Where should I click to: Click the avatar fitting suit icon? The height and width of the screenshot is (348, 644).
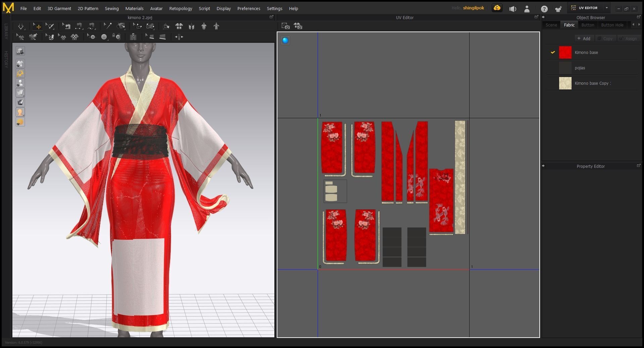(204, 26)
